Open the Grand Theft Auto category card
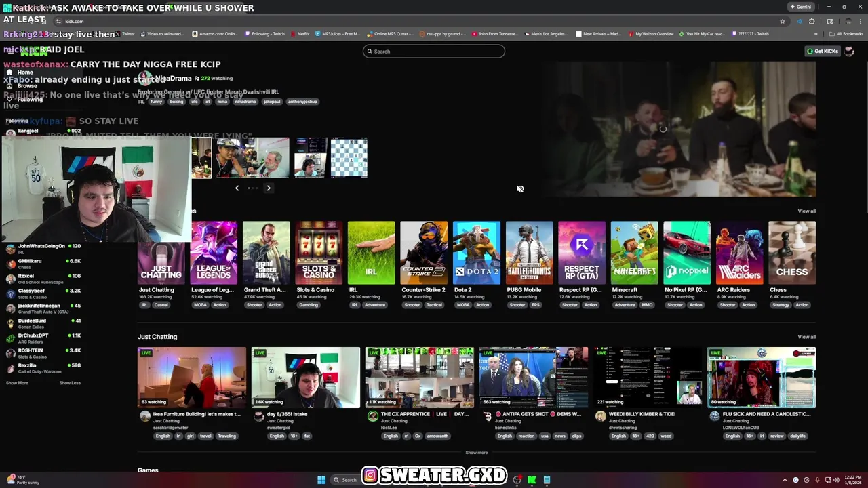868x488 pixels. click(x=267, y=253)
